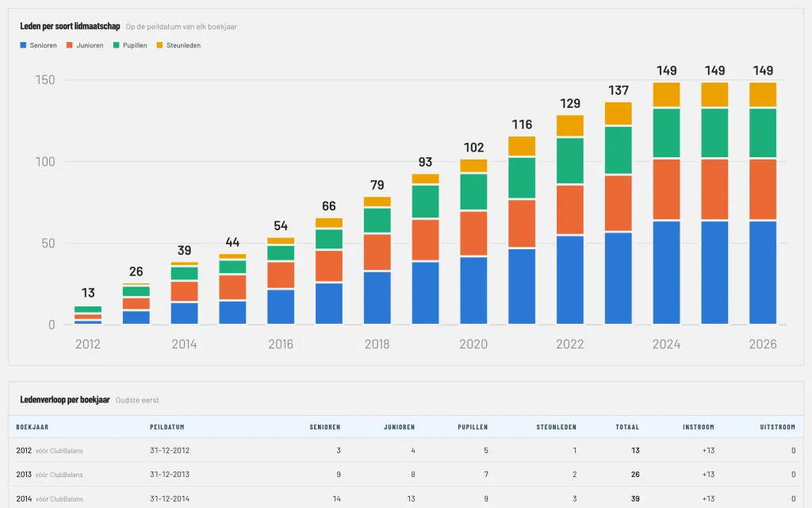The width and height of the screenshot is (812, 508).
Task: Click the totaal value 26 in the 2013 row
Action: click(635, 475)
